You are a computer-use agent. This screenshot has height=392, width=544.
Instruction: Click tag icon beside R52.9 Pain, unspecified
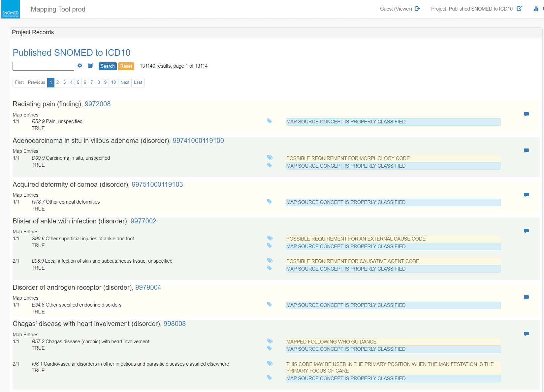point(269,121)
